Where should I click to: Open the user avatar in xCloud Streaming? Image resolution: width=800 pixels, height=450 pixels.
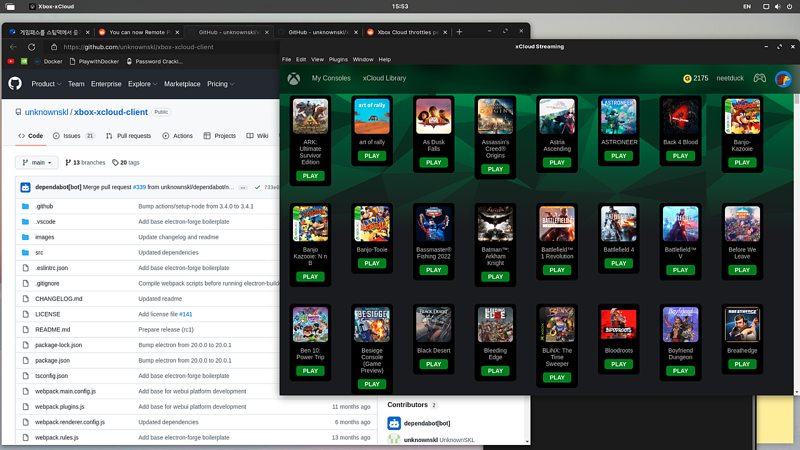tap(783, 79)
